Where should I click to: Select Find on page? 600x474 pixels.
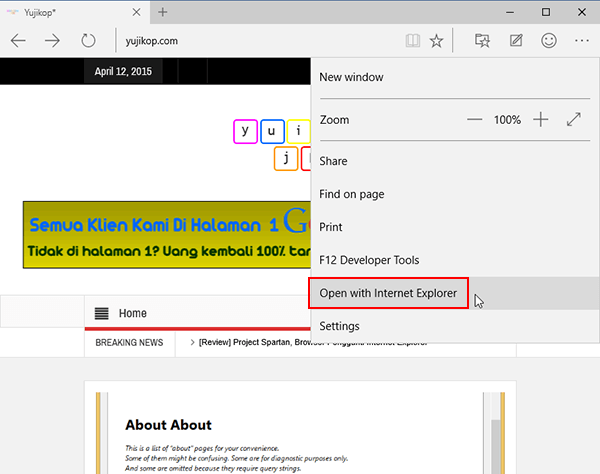455,194
